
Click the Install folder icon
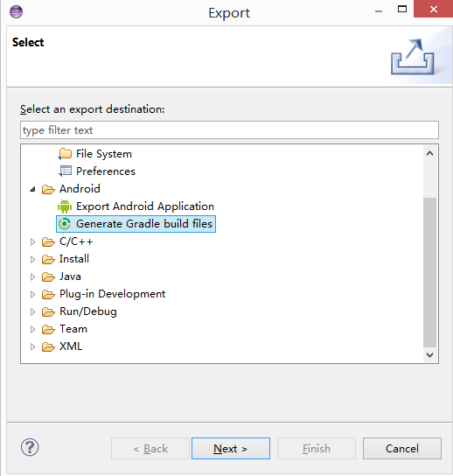[x=48, y=259]
